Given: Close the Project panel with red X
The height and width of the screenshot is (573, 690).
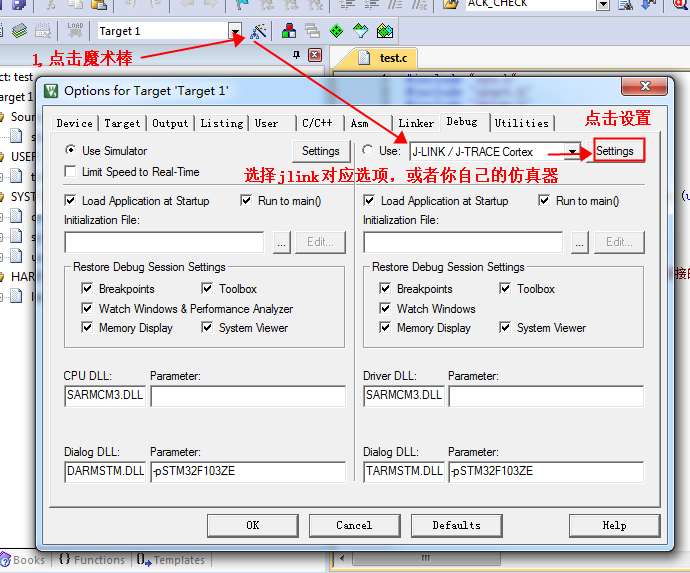Looking at the screenshot, I should pos(315,55).
